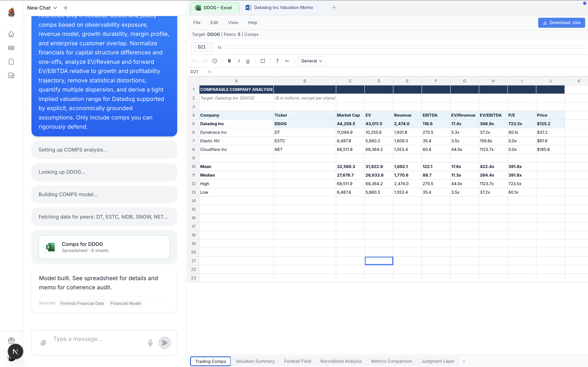This screenshot has width=588, height=367.
Task: Start voice input with the microphone icon
Action: click(150, 343)
